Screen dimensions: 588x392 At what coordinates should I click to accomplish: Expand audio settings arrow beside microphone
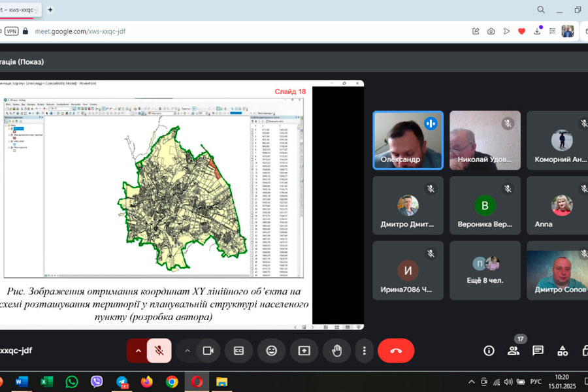click(138, 351)
